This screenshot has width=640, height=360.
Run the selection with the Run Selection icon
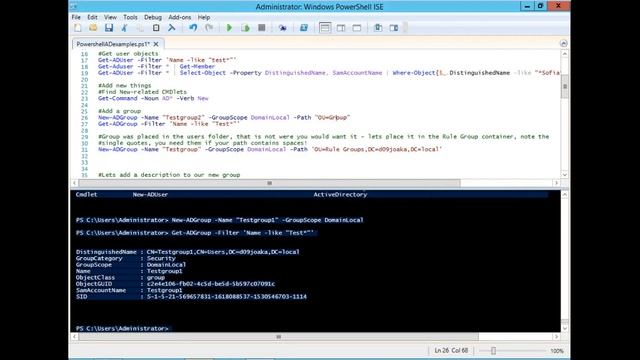(245, 28)
